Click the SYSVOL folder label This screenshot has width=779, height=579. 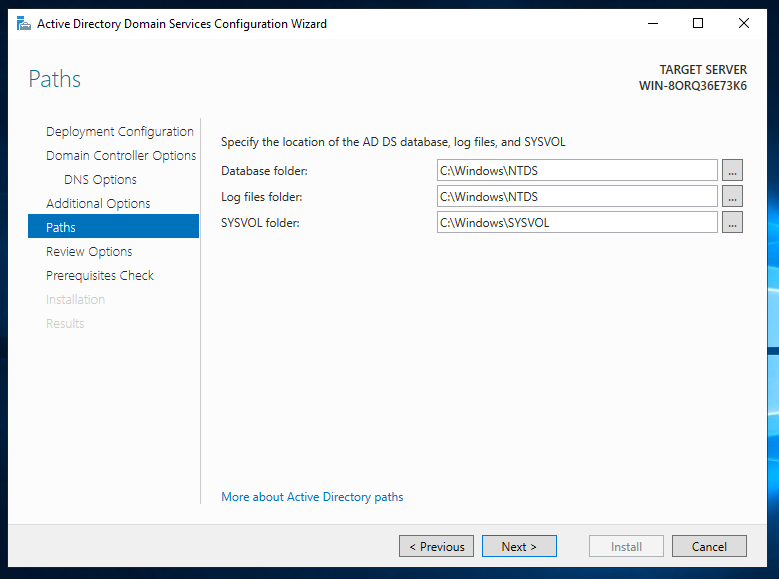coord(260,223)
